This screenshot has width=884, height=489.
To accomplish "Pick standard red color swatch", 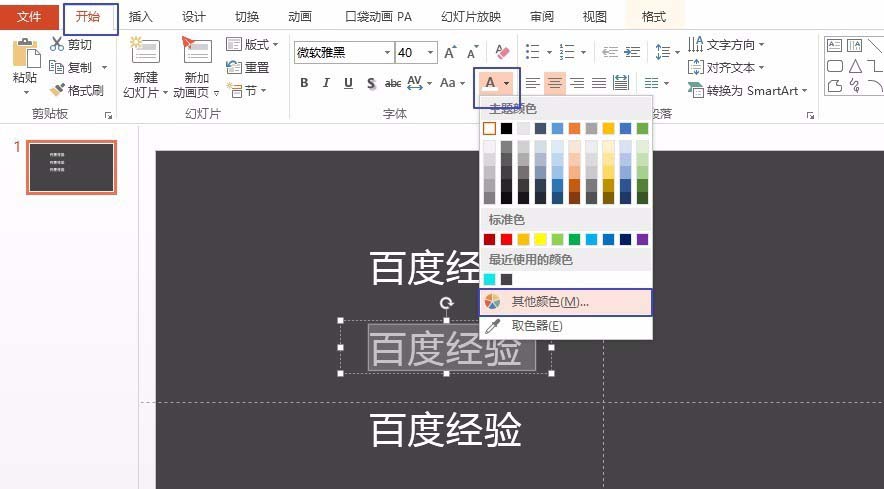I will pos(506,239).
